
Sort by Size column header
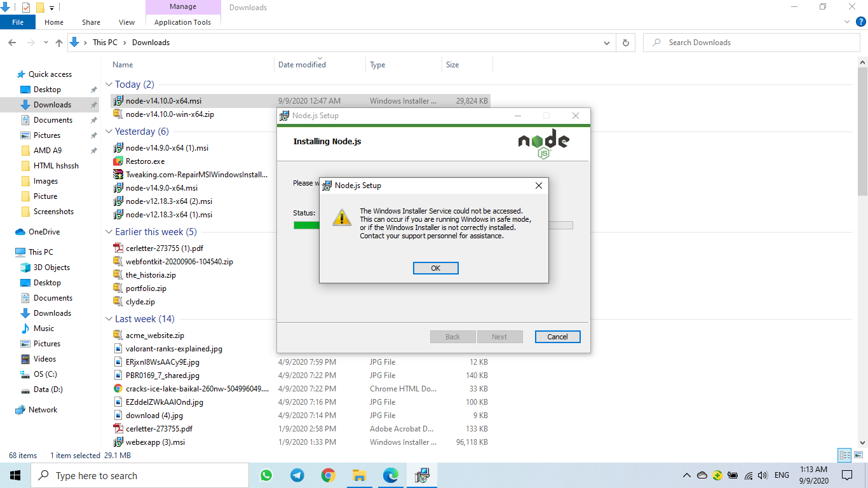pyautogui.click(x=452, y=65)
